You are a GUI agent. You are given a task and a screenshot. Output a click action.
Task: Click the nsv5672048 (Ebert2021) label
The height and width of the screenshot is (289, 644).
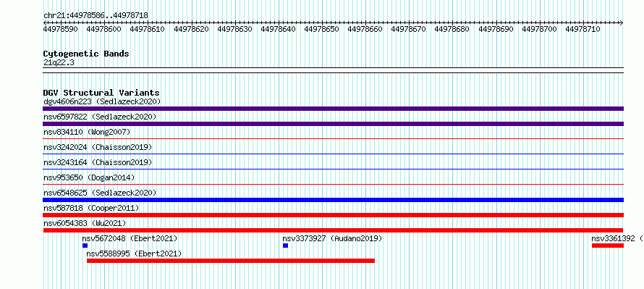[130, 238]
